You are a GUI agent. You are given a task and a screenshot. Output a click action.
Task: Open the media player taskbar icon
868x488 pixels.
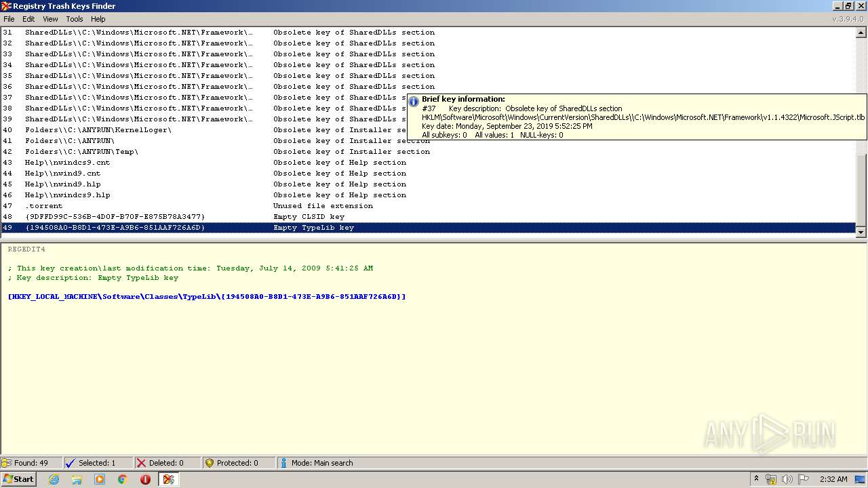(x=100, y=479)
